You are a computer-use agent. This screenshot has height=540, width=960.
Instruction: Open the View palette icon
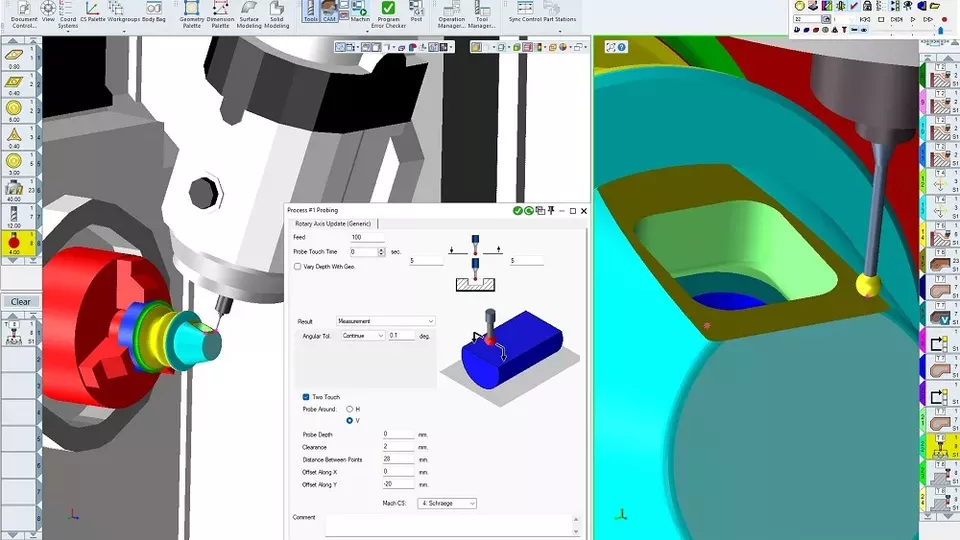point(48,13)
